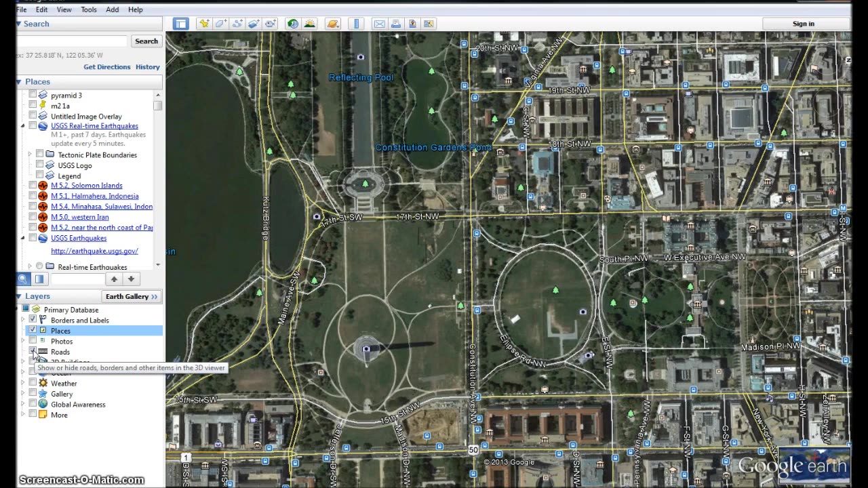Open the View menu
The width and height of the screenshot is (868, 488).
click(64, 9)
